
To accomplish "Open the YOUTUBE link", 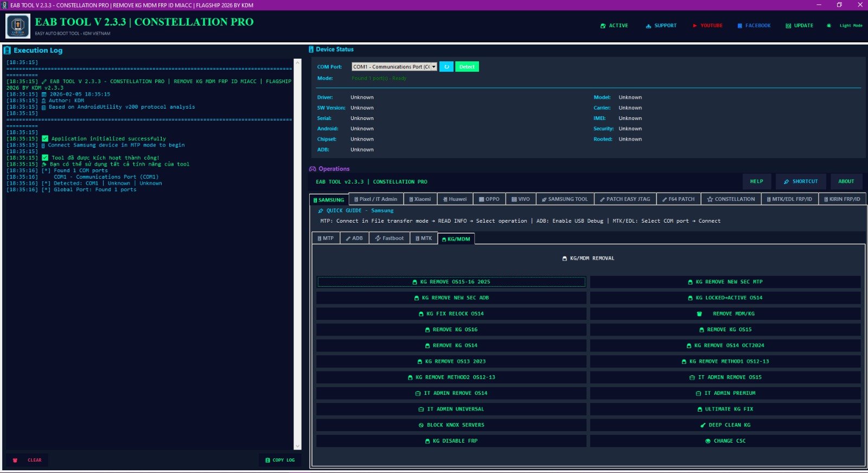I will (707, 26).
